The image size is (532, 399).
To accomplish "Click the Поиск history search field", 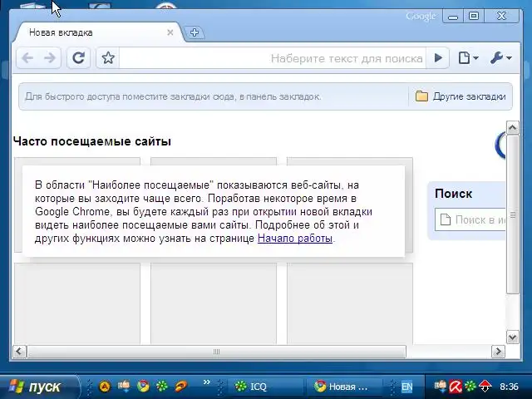I will [x=470, y=219].
